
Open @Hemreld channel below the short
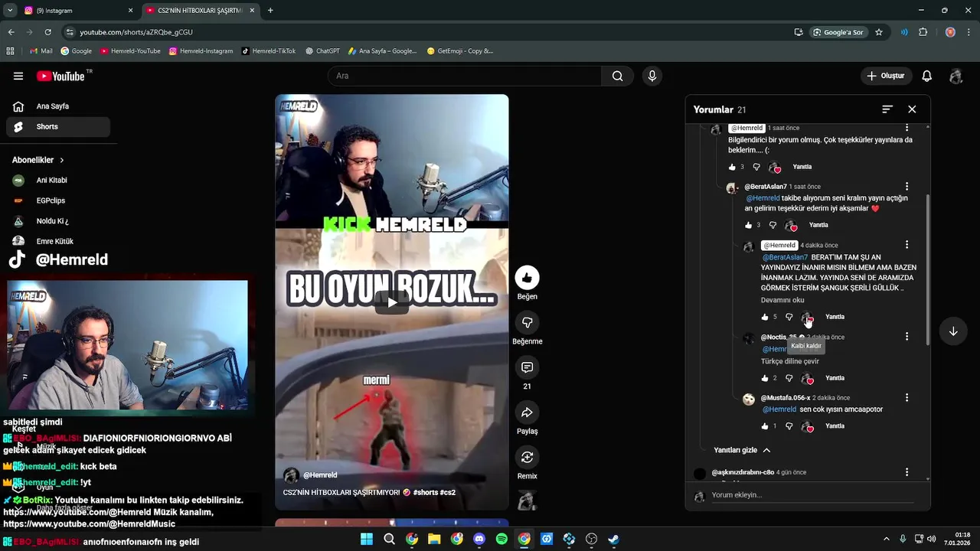(320, 475)
